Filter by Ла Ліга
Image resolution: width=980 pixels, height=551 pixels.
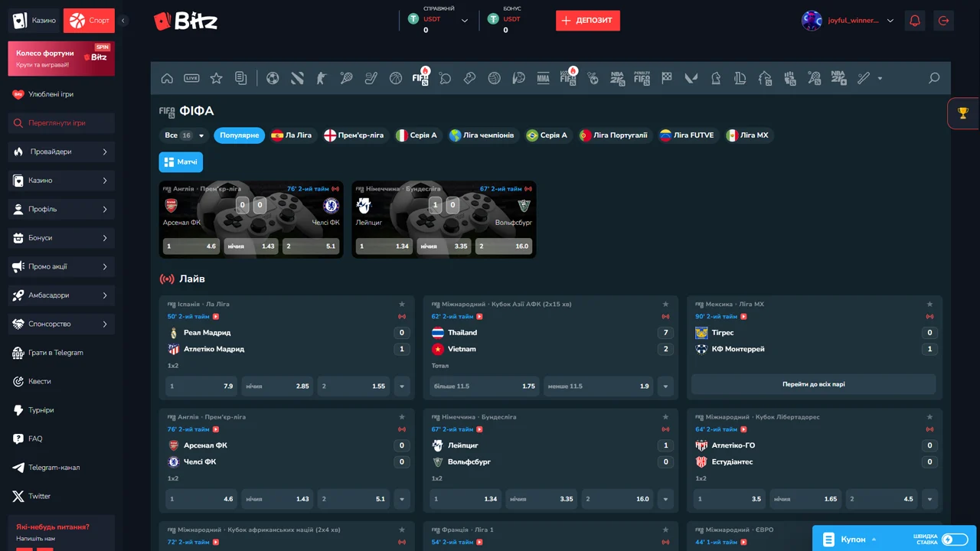pos(292,135)
